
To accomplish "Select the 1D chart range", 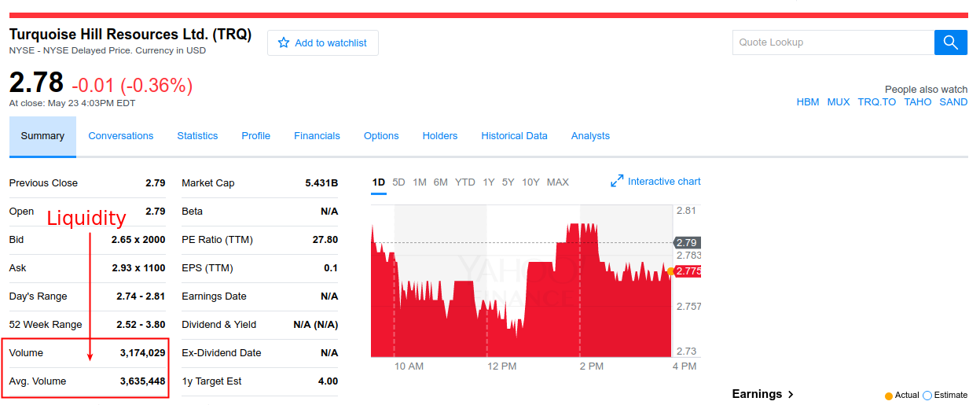I will 379,182.
